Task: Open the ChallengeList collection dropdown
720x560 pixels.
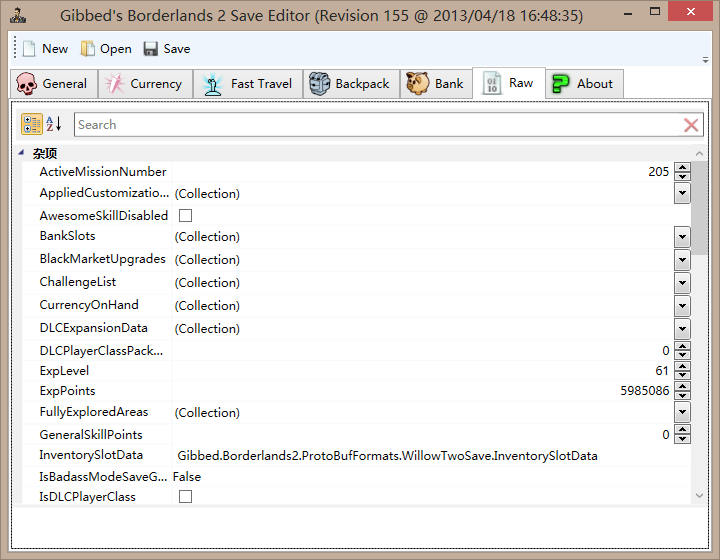Action: pos(682,283)
